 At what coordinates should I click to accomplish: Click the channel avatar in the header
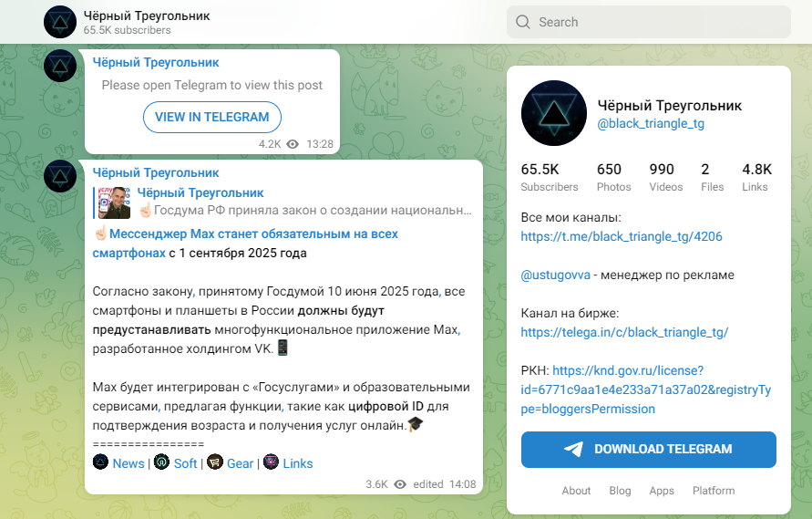pyautogui.click(x=60, y=22)
